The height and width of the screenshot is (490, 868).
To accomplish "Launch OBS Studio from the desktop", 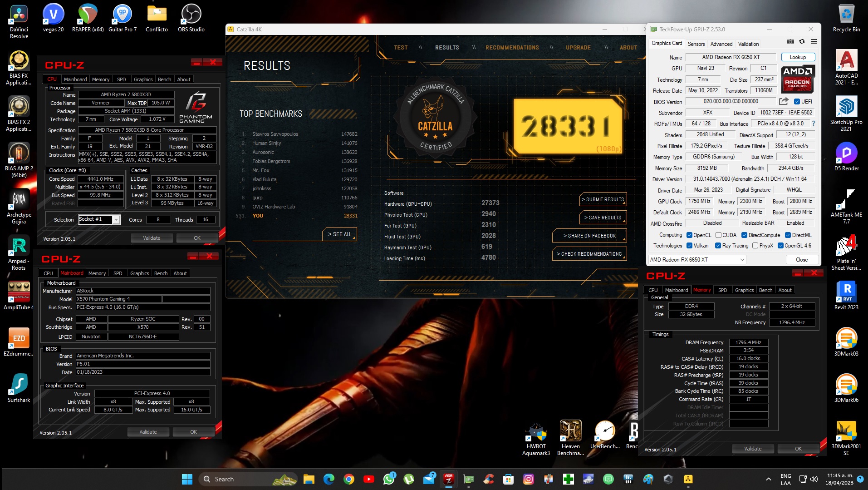I will (x=191, y=18).
